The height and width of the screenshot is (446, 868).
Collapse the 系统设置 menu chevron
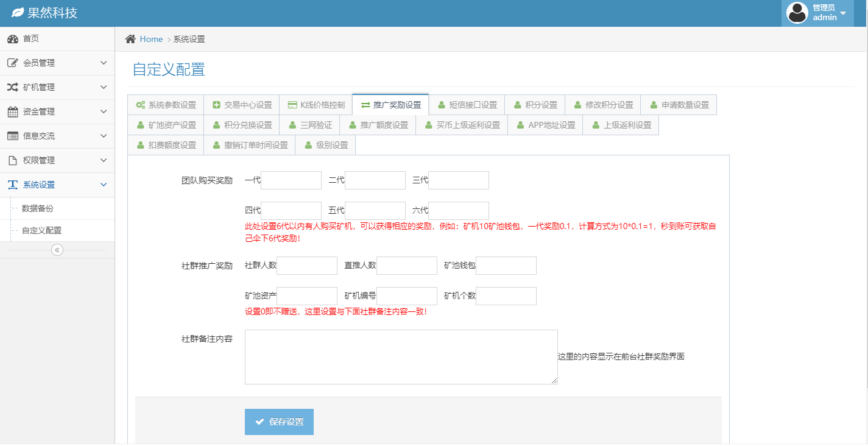(x=104, y=185)
